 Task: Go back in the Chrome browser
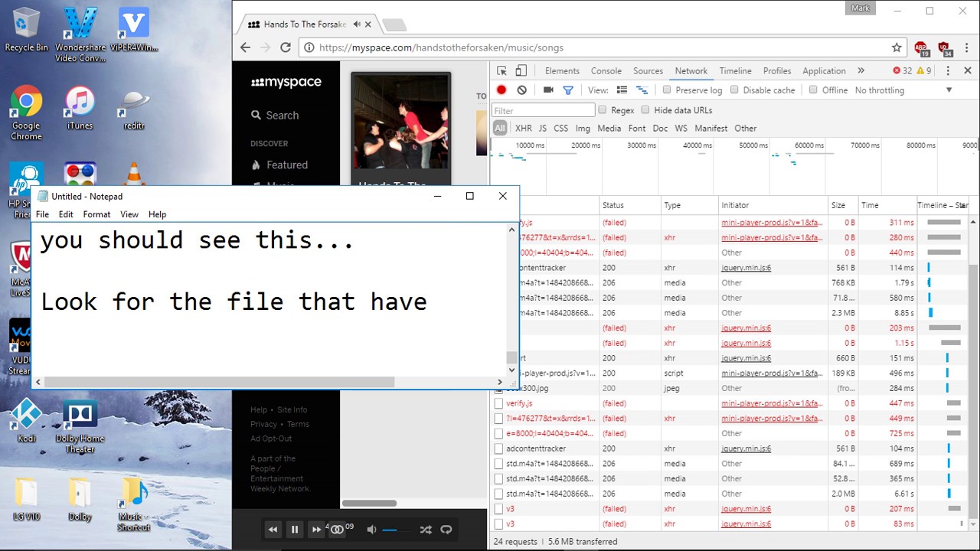pos(245,47)
